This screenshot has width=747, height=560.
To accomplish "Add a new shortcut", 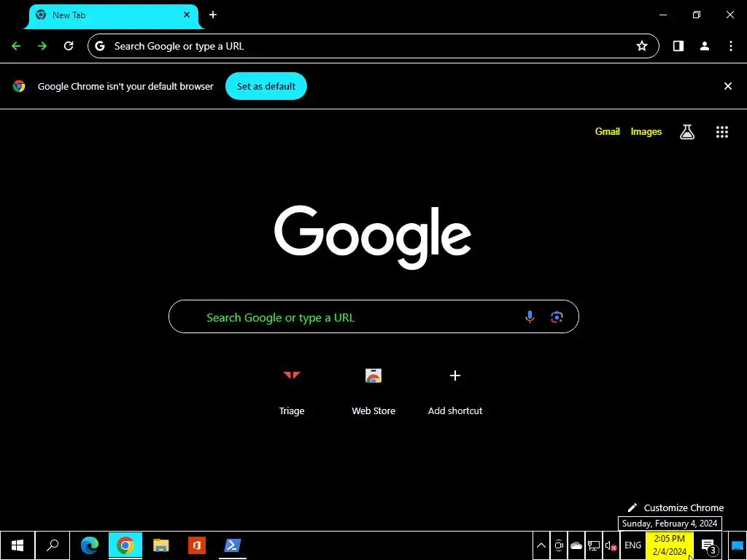I will coord(455,392).
